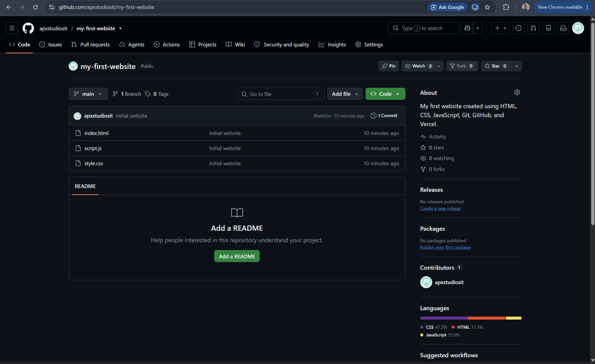Open the pull requests icon in the header
The width and height of the screenshot is (595, 364).
pos(533,28)
